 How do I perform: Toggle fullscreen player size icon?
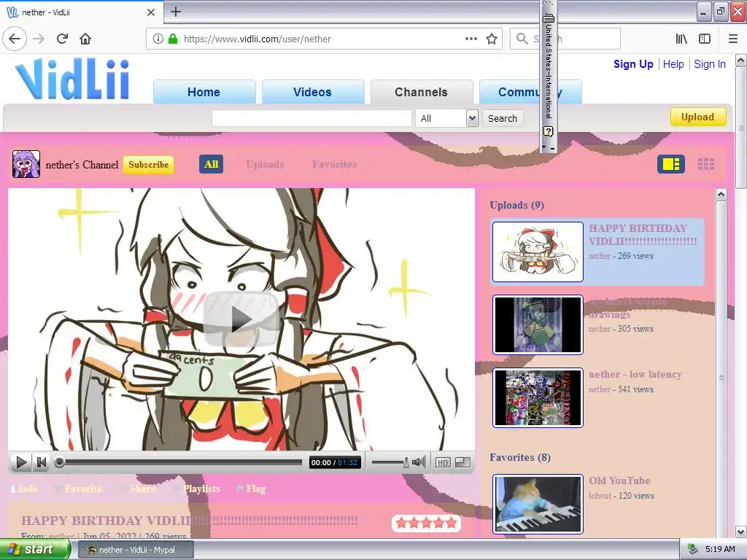[462, 462]
